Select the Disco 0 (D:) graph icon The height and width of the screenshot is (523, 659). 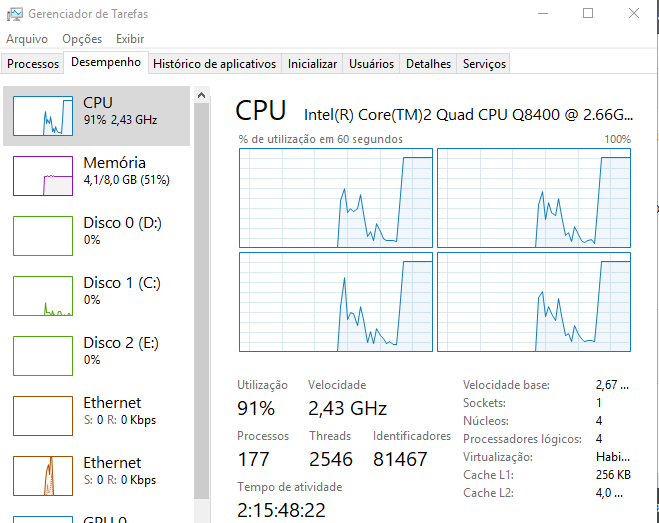43,236
